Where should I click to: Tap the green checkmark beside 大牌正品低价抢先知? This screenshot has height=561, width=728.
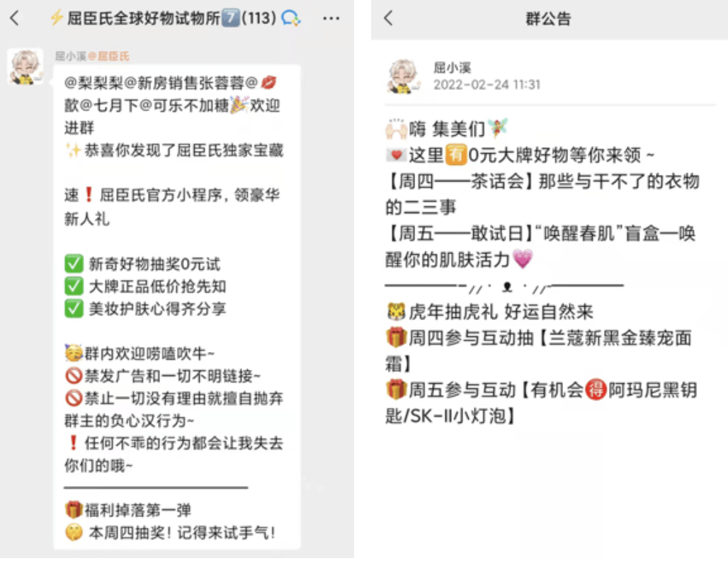coord(74,286)
